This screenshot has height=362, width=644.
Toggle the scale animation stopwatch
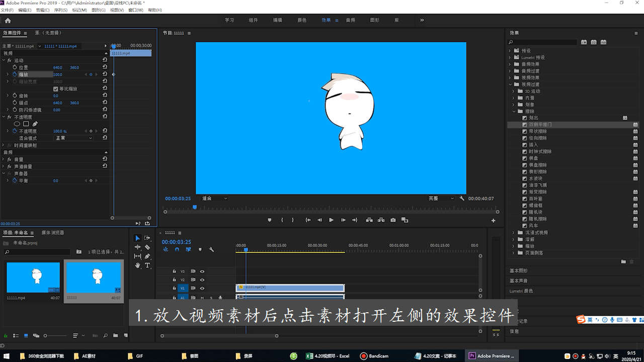click(x=15, y=74)
